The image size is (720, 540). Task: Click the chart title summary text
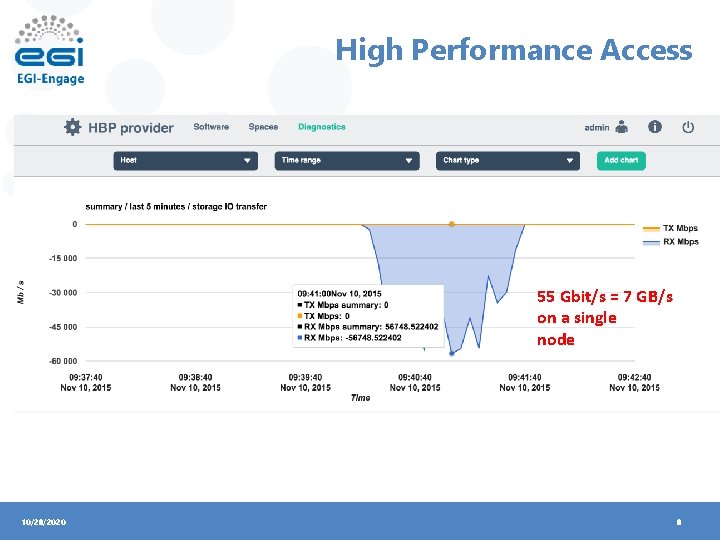pyautogui.click(x=176, y=207)
